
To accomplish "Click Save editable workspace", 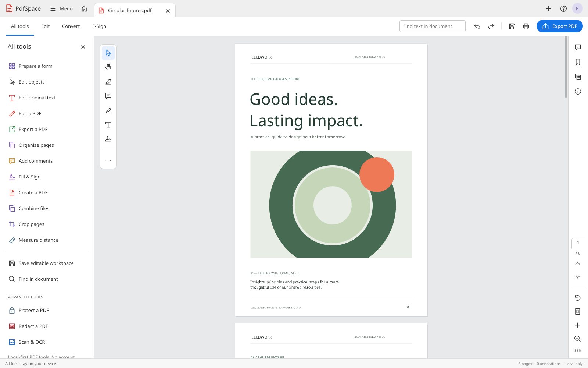I will point(47,263).
